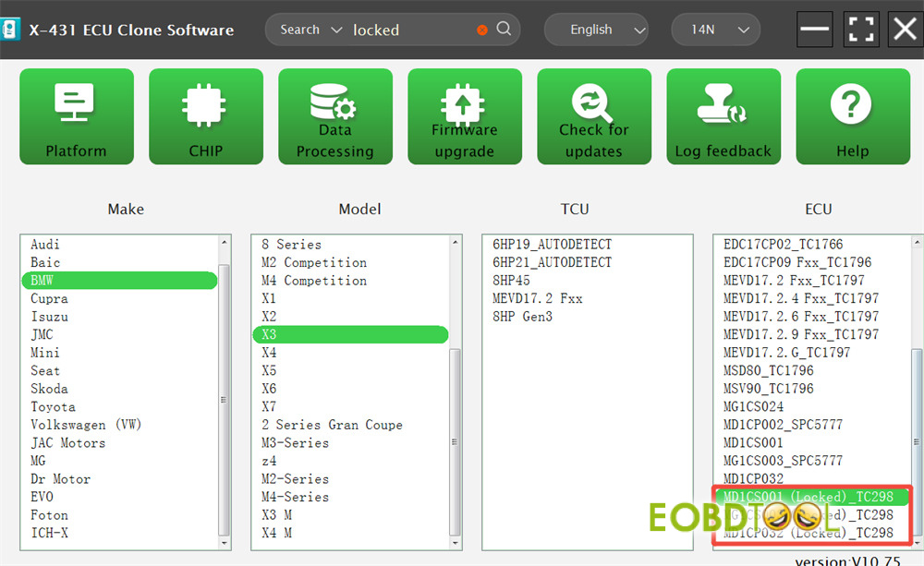Select Audi in the Make list
924x566 pixels.
(x=45, y=245)
